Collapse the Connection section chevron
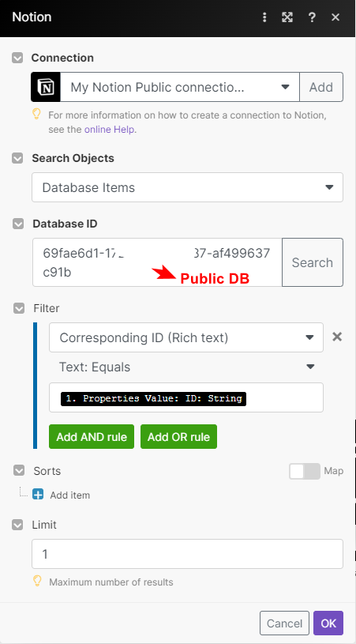The width and height of the screenshot is (356, 644). click(x=17, y=58)
